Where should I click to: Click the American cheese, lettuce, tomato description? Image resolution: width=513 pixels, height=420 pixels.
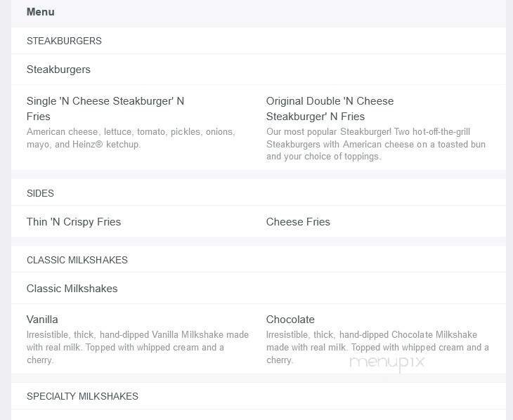(131, 132)
